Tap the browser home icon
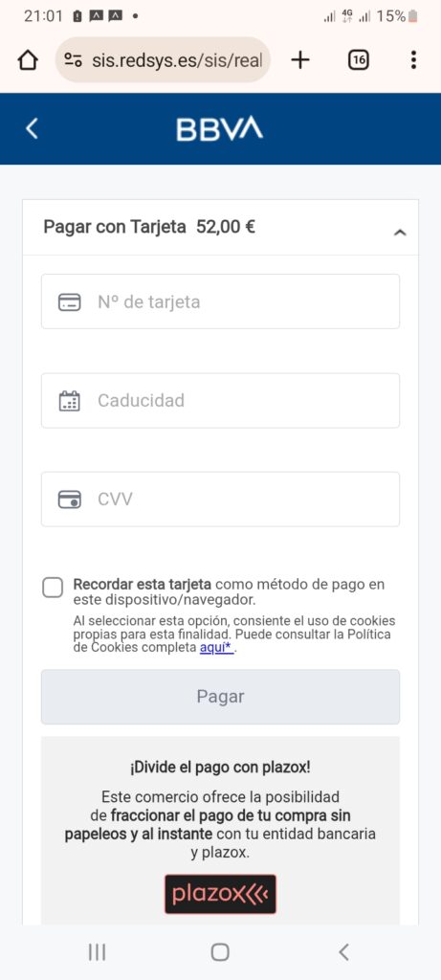This screenshot has height=980, width=441. [28, 60]
